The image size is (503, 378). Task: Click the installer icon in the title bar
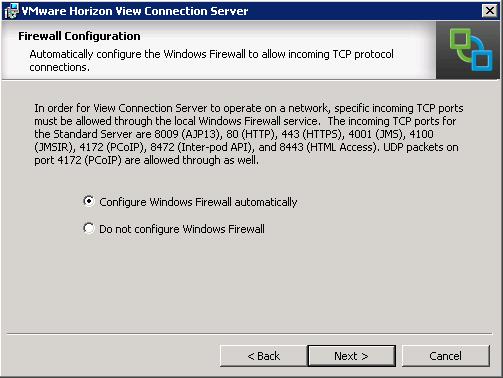[x=11, y=11]
